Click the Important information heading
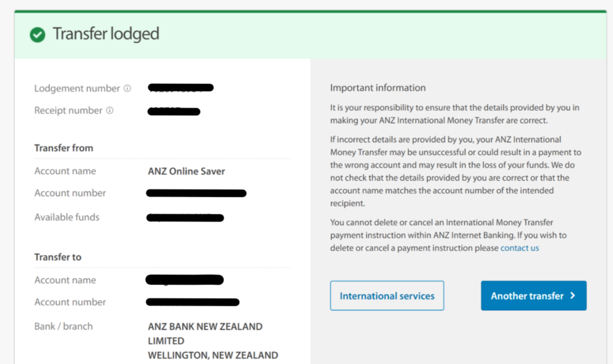This screenshot has width=613, height=364. click(x=378, y=87)
